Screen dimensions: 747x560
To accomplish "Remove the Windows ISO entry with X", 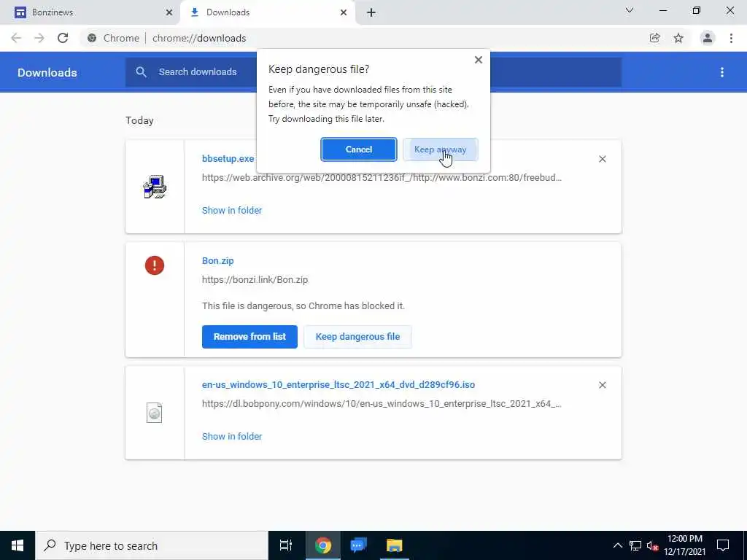I will [x=602, y=385].
